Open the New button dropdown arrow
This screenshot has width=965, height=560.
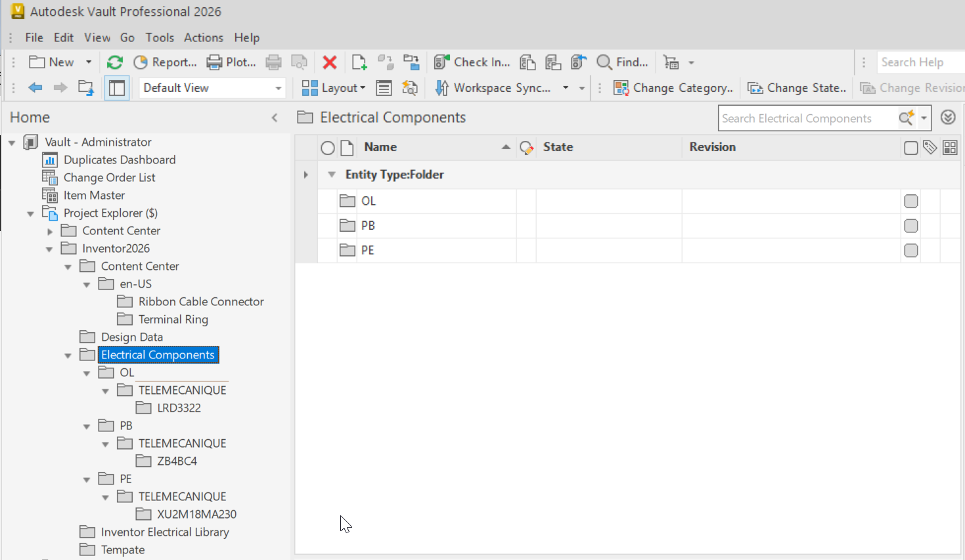point(89,62)
